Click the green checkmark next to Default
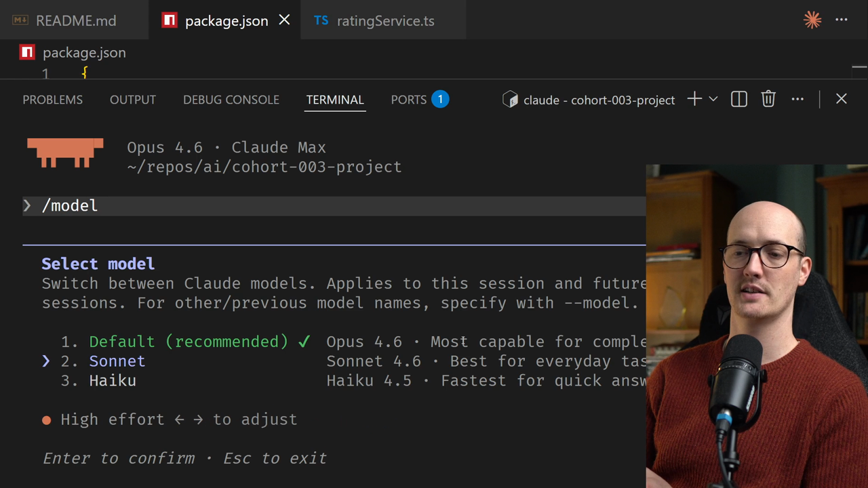Viewport: 868px width, 488px height. tap(304, 342)
